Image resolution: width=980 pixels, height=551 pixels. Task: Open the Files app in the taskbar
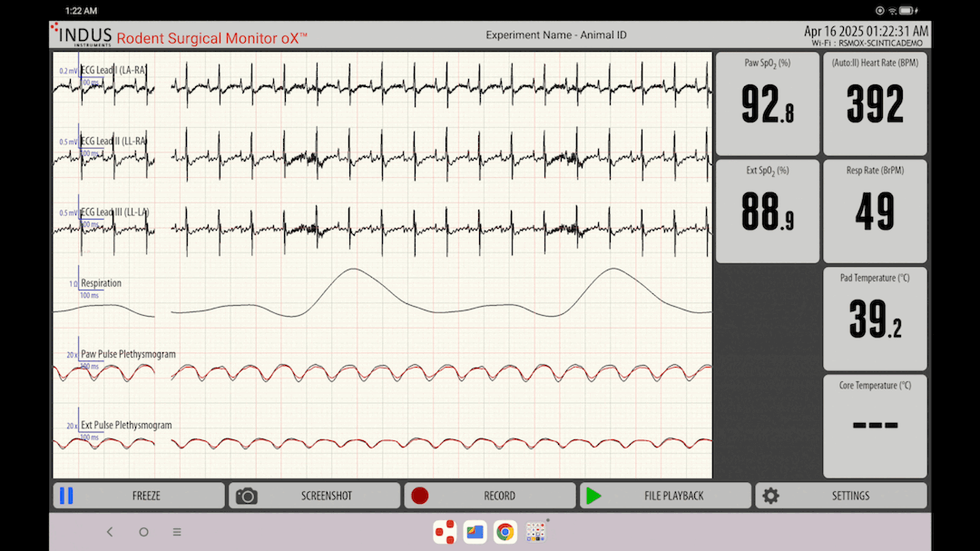475,532
